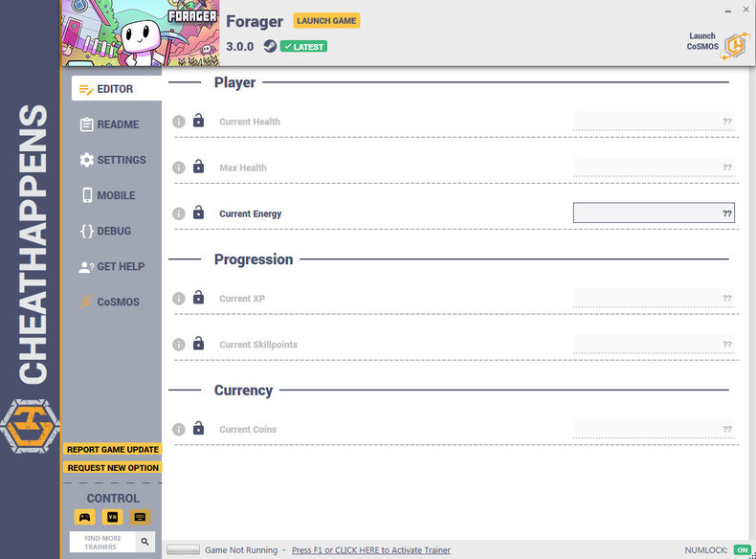The height and width of the screenshot is (559, 756).
Task: Select gamepad control mode icon
Action: click(85, 517)
